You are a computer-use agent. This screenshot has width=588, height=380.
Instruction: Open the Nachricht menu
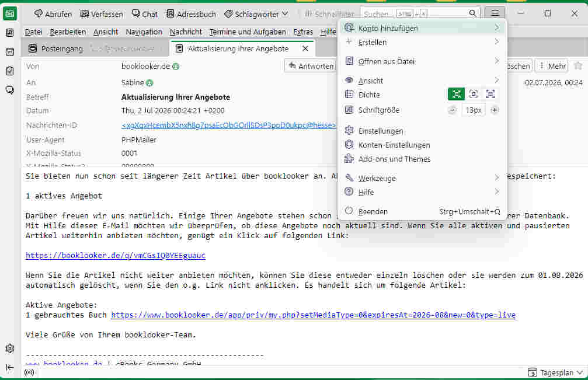tap(186, 32)
